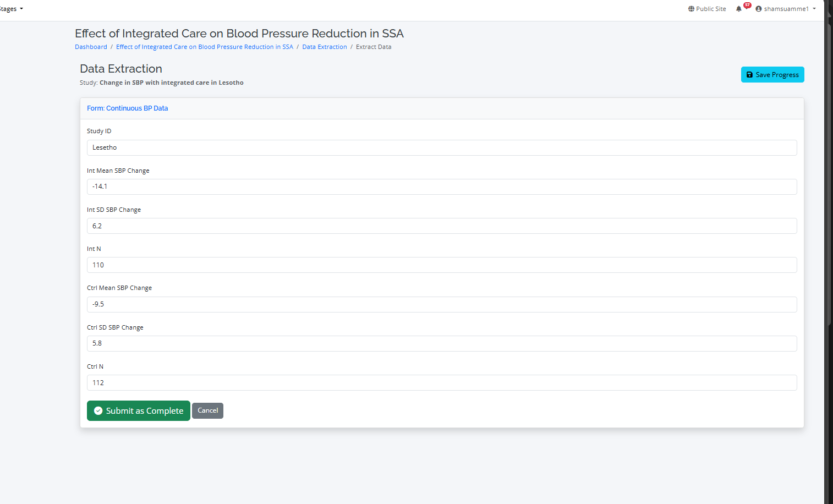Open the shamsuamme1 user account dropdown
Viewport: 833px width, 504px height.
(x=786, y=9)
